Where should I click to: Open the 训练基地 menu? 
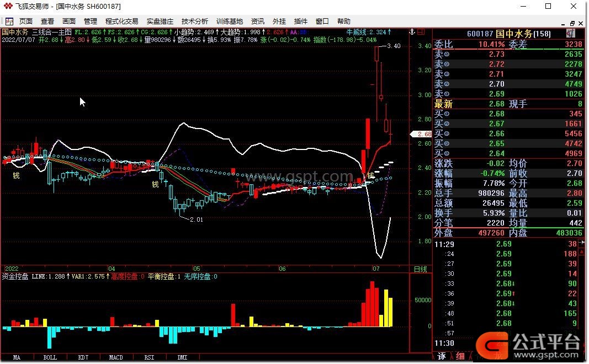pos(230,22)
